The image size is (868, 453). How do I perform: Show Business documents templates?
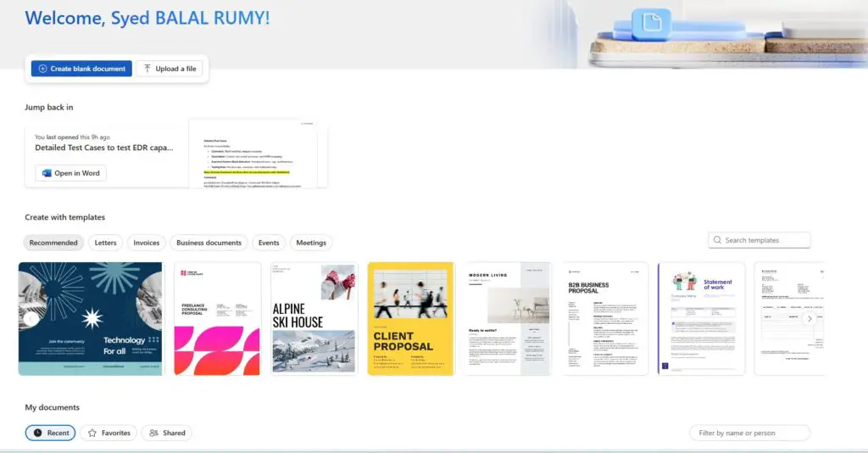coord(209,243)
